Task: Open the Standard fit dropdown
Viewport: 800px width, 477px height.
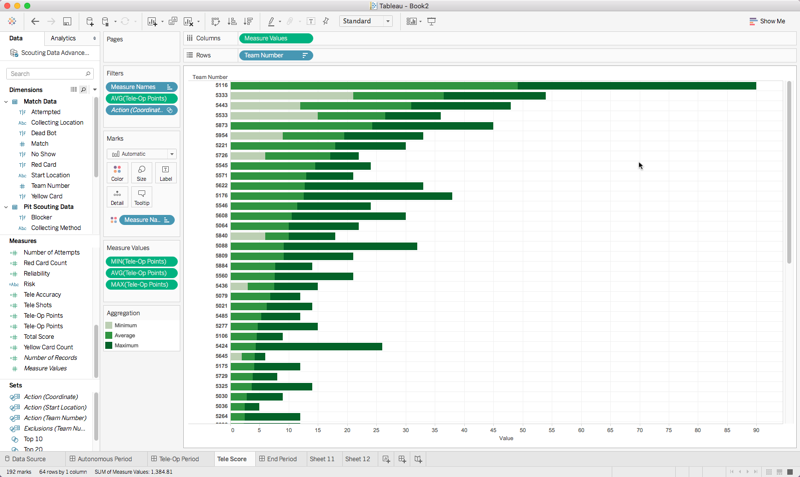Action: click(x=367, y=21)
